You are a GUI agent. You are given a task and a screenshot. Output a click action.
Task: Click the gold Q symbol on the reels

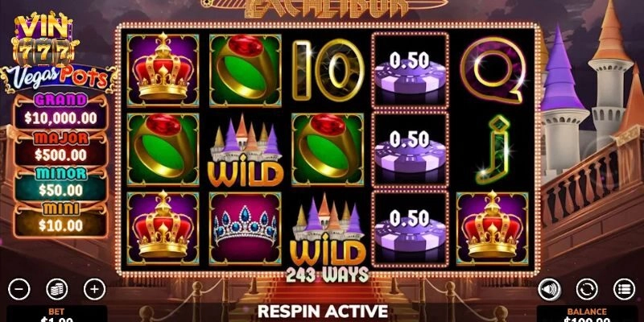493,70
